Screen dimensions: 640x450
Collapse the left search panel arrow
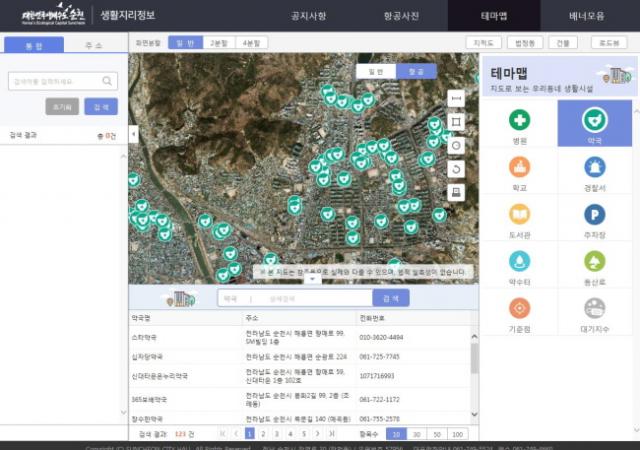133,133
